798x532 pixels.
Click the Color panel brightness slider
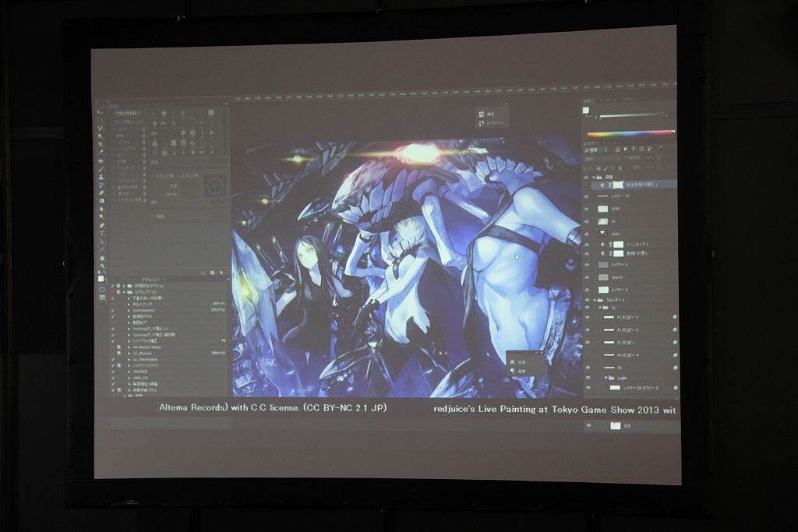631,115
